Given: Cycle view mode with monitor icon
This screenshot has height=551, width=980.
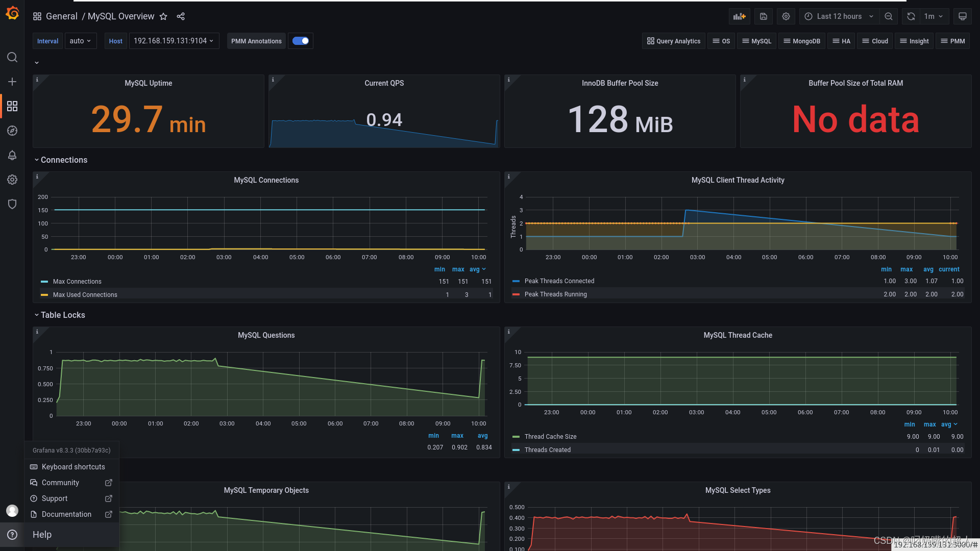Looking at the screenshot, I should (963, 16).
